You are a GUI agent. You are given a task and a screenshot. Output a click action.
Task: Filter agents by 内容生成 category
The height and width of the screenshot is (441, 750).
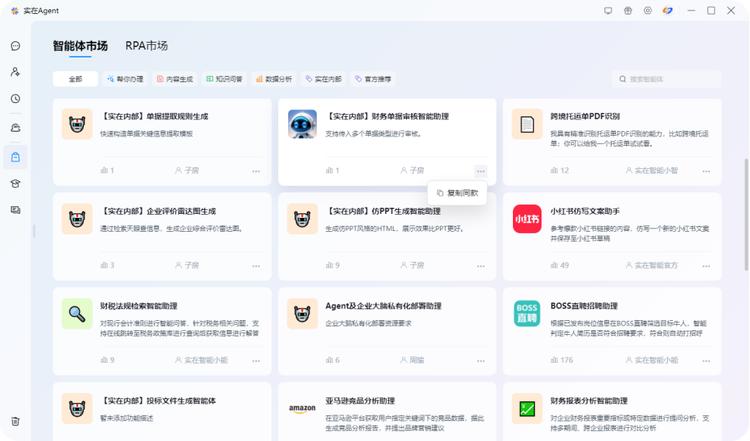tap(176, 78)
